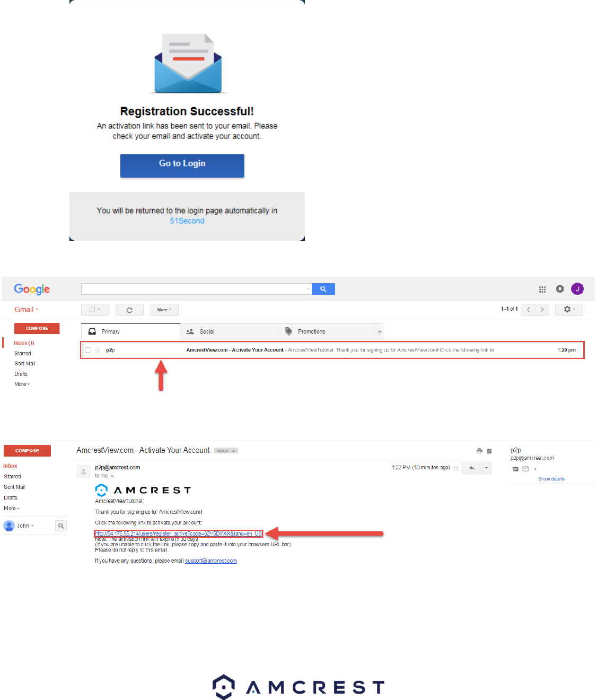
Task: Open the settings gear menu
Action: (569, 309)
